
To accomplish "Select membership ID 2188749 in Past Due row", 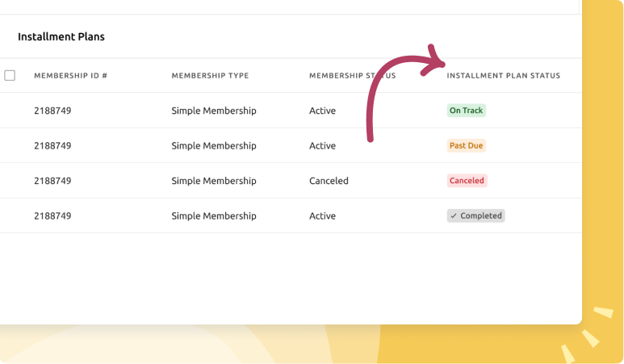I will pos(52,146).
